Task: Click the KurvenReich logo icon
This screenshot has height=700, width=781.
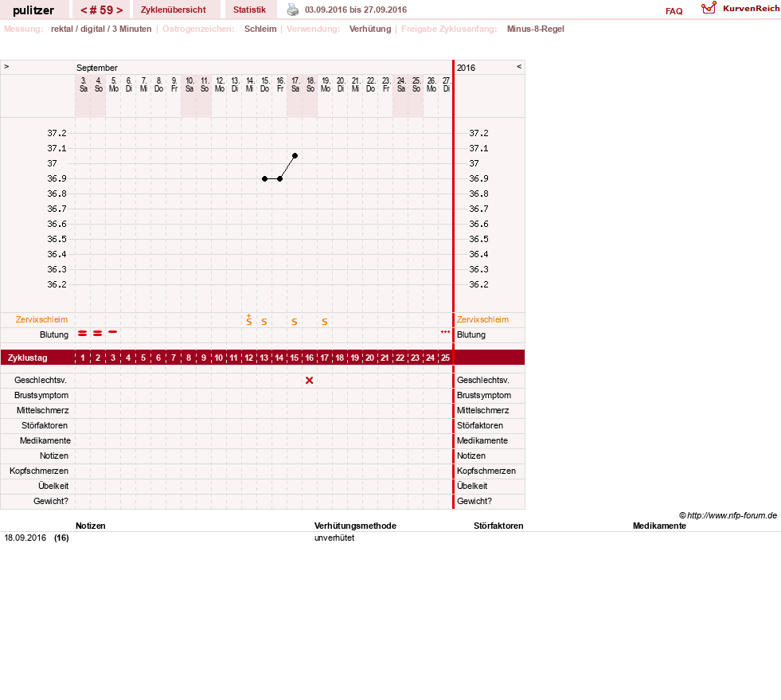Action: [x=709, y=7]
